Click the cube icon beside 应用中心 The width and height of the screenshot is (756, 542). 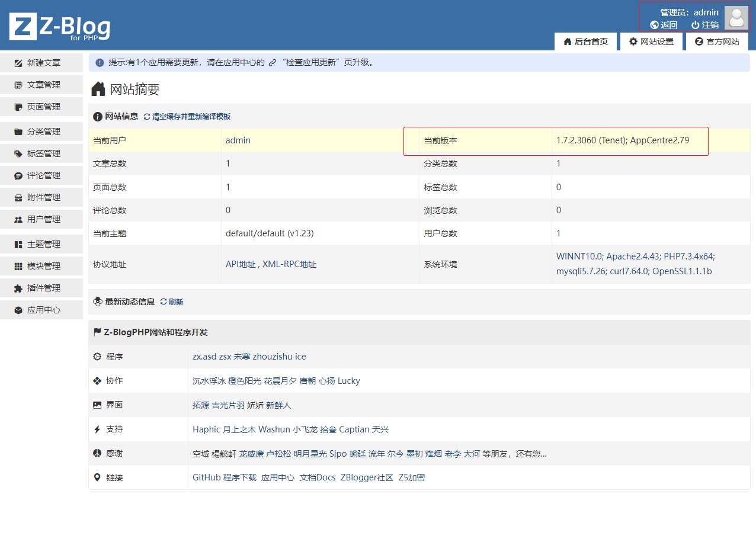[x=18, y=310]
